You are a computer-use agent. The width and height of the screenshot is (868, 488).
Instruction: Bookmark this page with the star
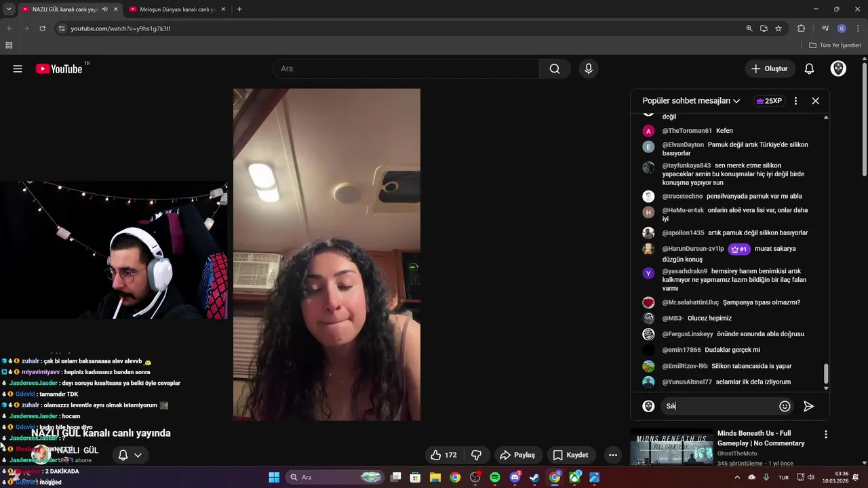coord(778,28)
